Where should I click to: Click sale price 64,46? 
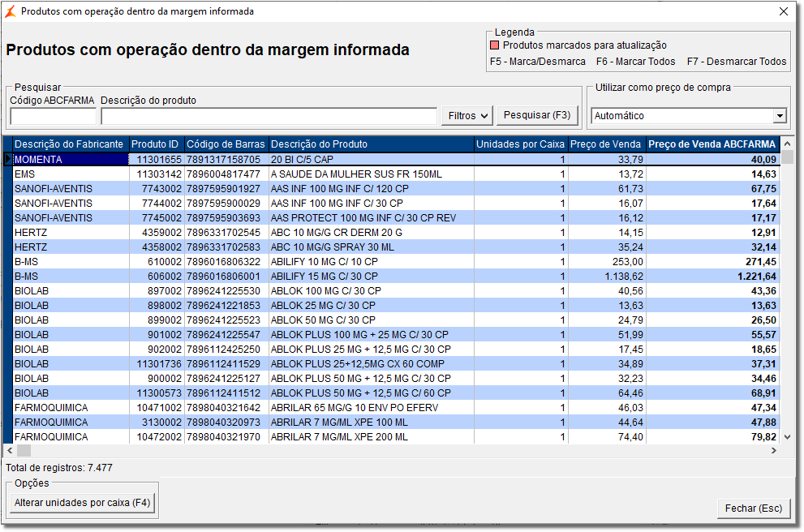pos(630,393)
